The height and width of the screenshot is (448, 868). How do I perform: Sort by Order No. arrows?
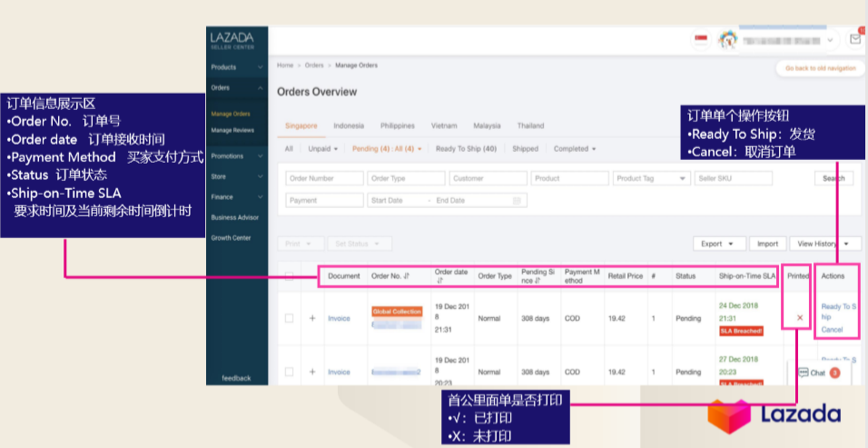pos(407,275)
